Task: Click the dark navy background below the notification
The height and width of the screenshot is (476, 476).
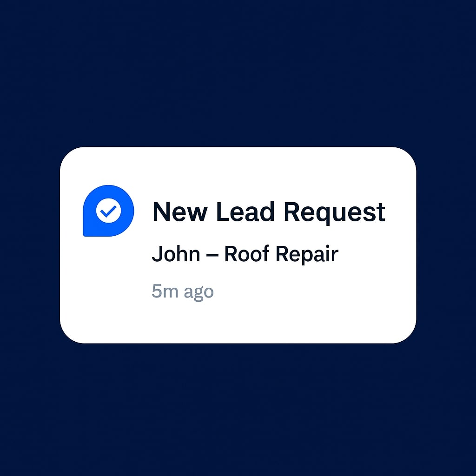Action: tap(238, 410)
